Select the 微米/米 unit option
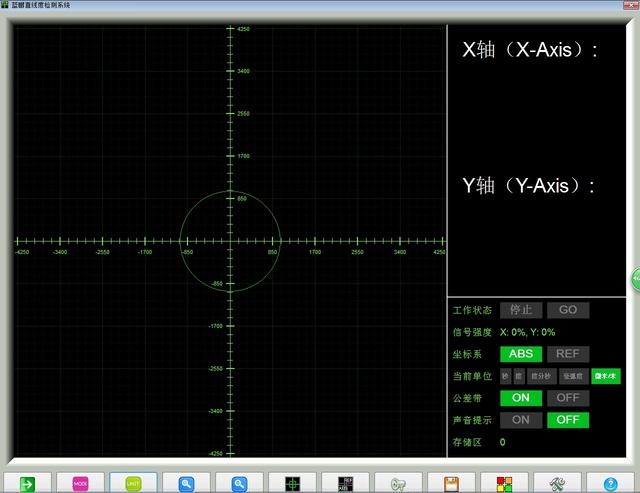This screenshot has width=640, height=493. 605,376
